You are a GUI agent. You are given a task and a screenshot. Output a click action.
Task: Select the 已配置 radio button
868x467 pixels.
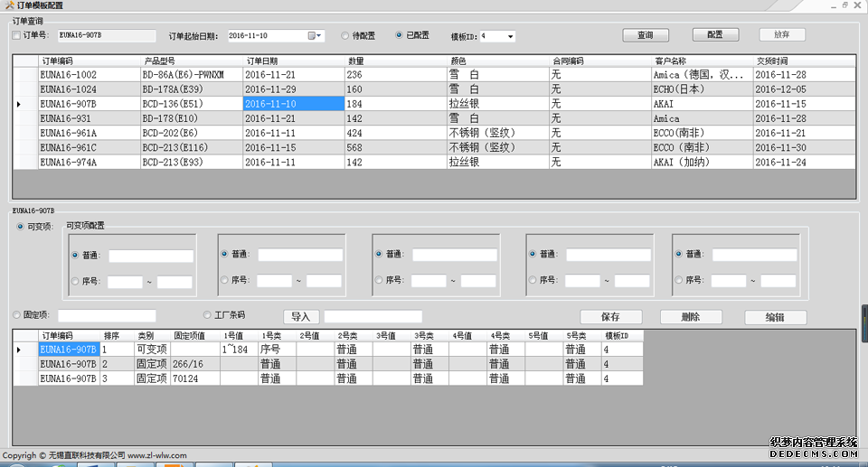coord(400,36)
